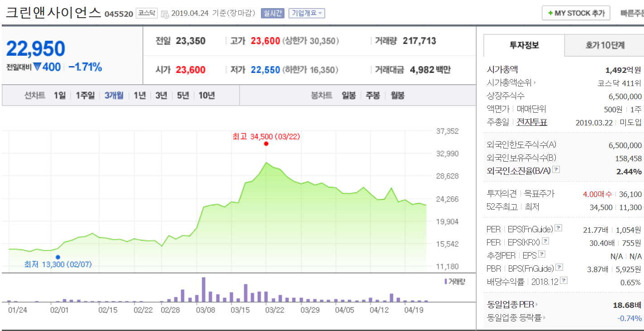The width and height of the screenshot is (644, 331).
Task: Click target price 36,100
Action: coord(630,194)
